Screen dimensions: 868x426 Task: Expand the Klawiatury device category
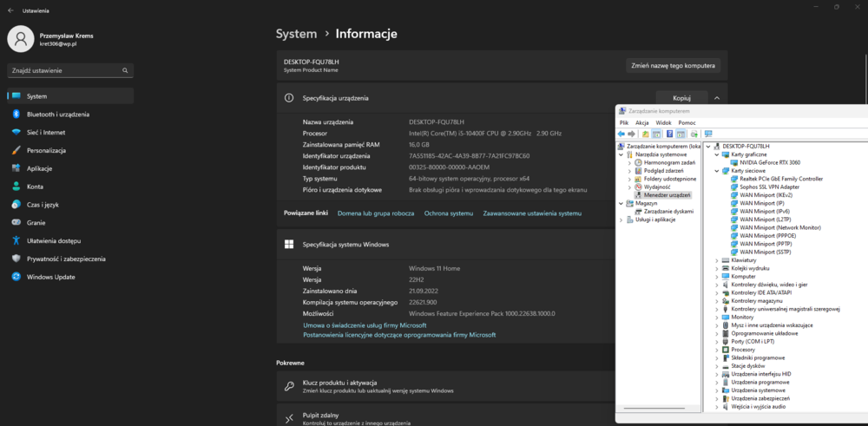coord(717,260)
